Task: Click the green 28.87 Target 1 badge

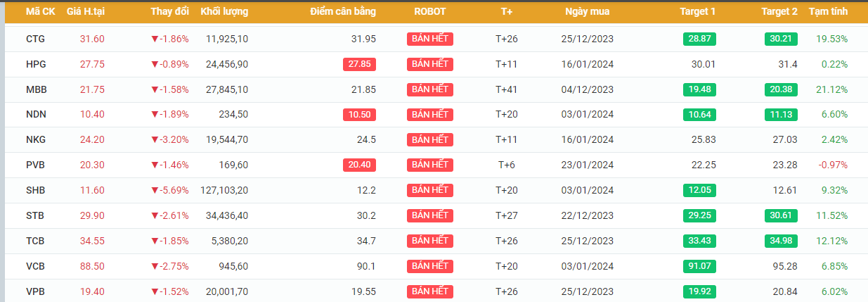Action: click(x=699, y=39)
